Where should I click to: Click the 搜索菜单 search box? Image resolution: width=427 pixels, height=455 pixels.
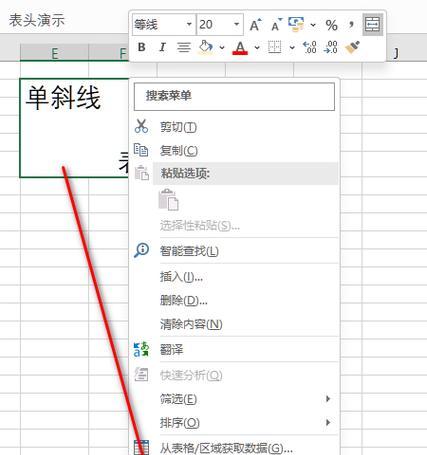pos(234,96)
